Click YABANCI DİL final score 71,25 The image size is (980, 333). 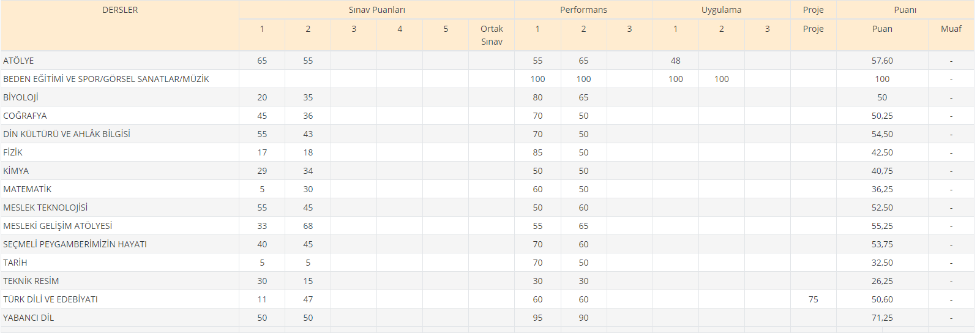click(x=882, y=318)
